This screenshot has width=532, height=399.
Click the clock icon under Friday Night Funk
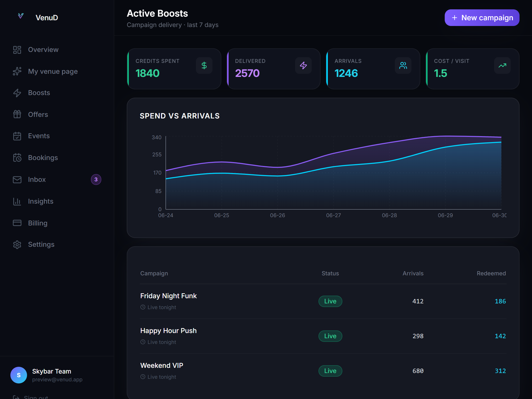(143, 307)
